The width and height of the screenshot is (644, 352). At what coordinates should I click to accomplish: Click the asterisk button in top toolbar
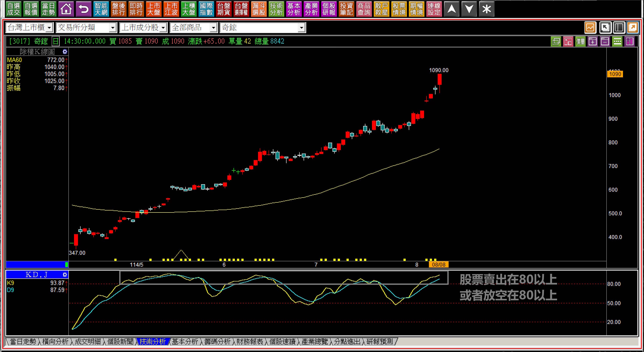click(x=487, y=9)
